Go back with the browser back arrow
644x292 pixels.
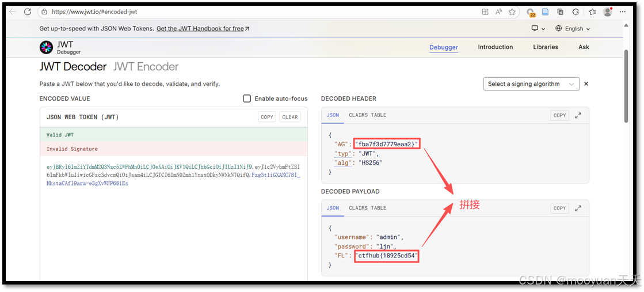[x=12, y=12]
